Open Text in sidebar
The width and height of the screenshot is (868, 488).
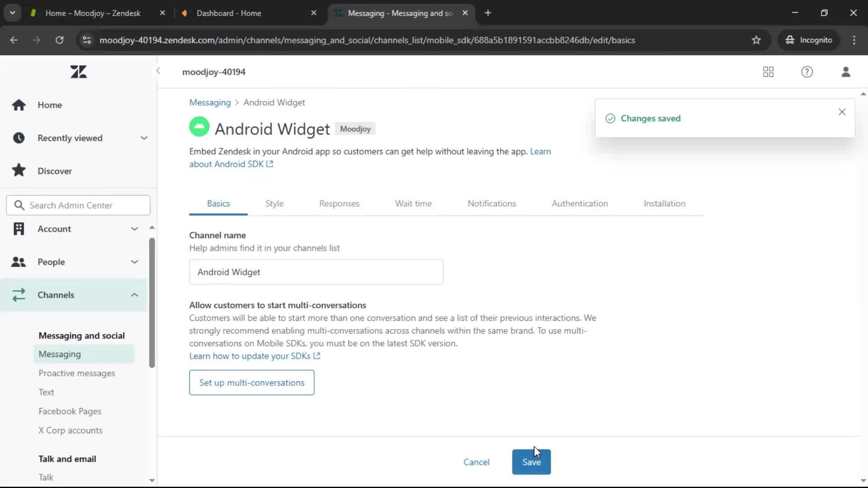click(46, 392)
